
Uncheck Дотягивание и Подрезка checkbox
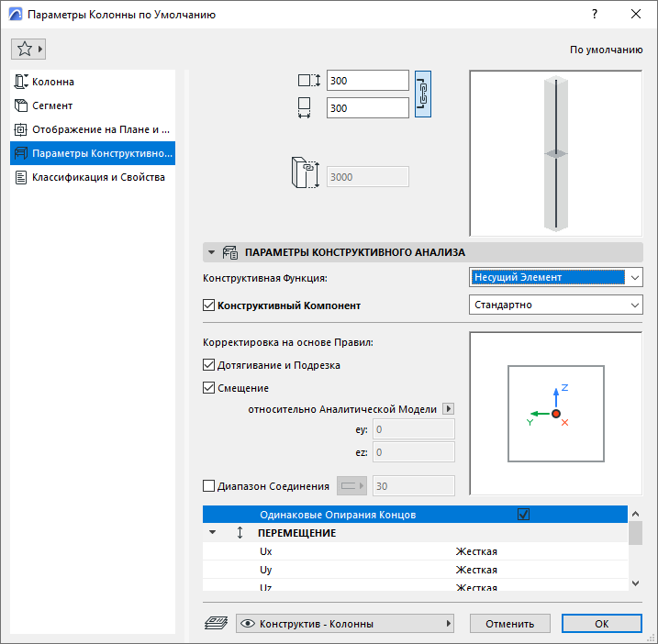pos(208,365)
